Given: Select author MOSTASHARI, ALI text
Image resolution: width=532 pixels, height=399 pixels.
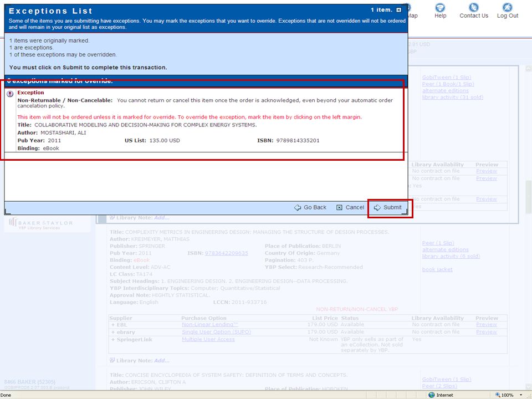Looking at the screenshot, I should pyautogui.click(x=63, y=132).
